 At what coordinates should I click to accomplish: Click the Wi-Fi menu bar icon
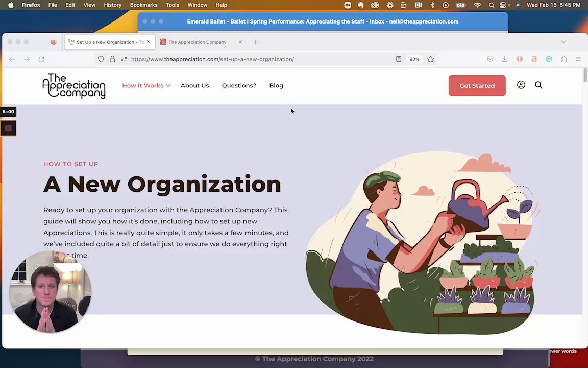point(477,5)
